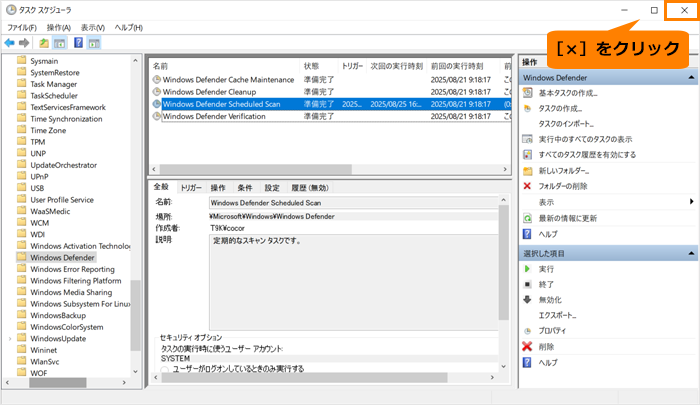Click the Back arrow toolbar icon
Viewport: 700px width, 405px height.
tap(9, 43)
